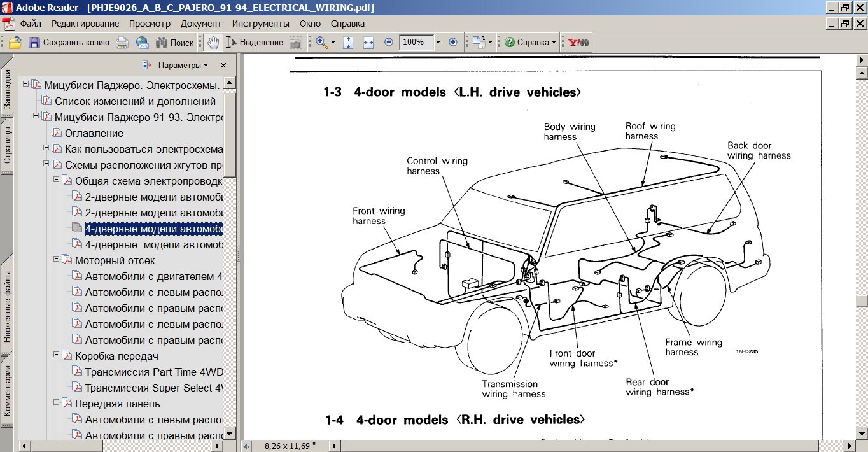Click the zoom out minus icon

389,43
